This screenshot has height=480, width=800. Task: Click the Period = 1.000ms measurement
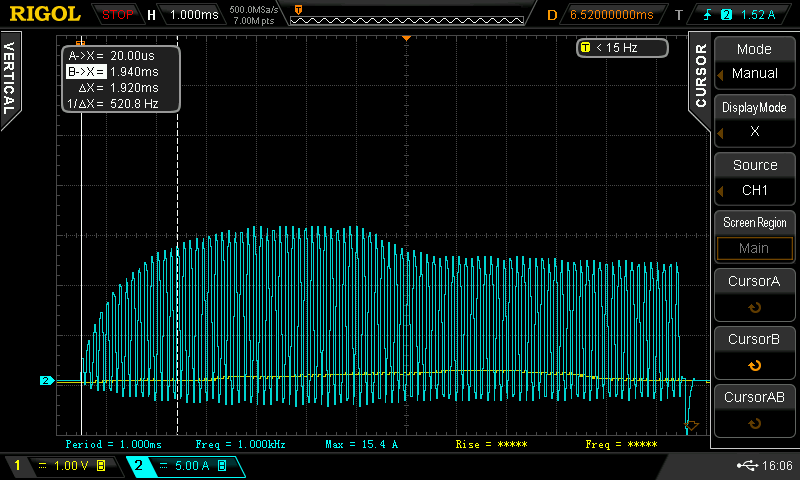point(114,444)
